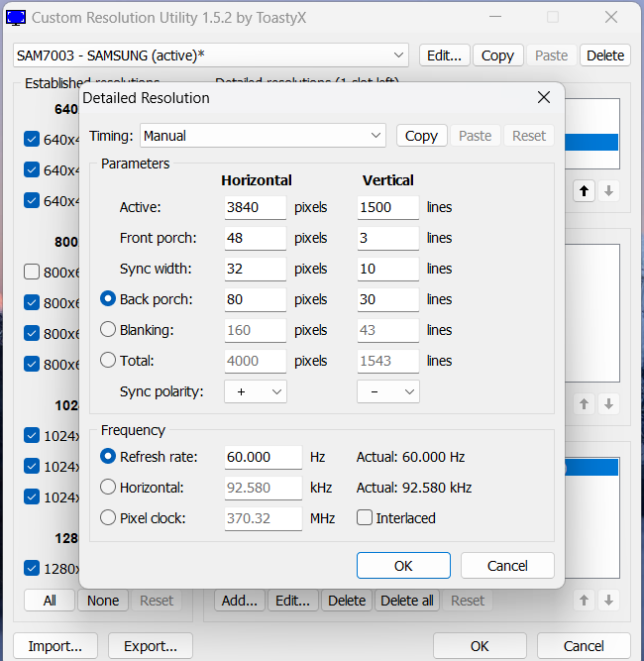Select the Horizontal frequency radio button

[109, 488]
